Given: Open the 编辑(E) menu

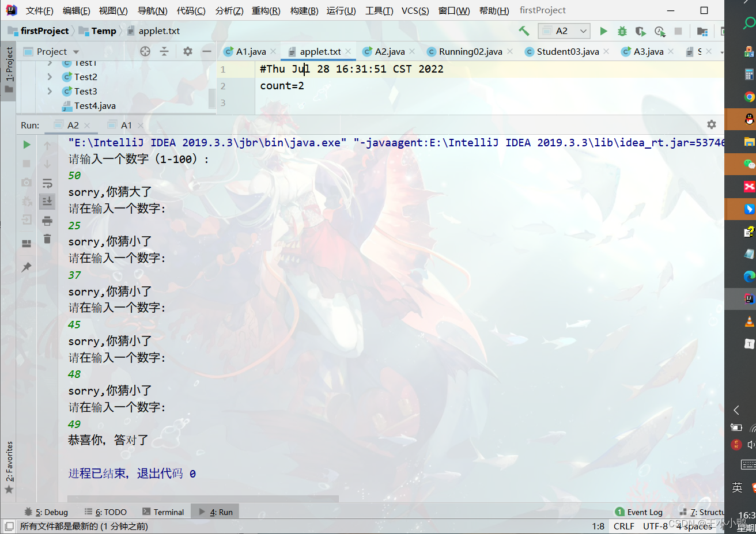Looking at the screenshot, I should point(76,10).
